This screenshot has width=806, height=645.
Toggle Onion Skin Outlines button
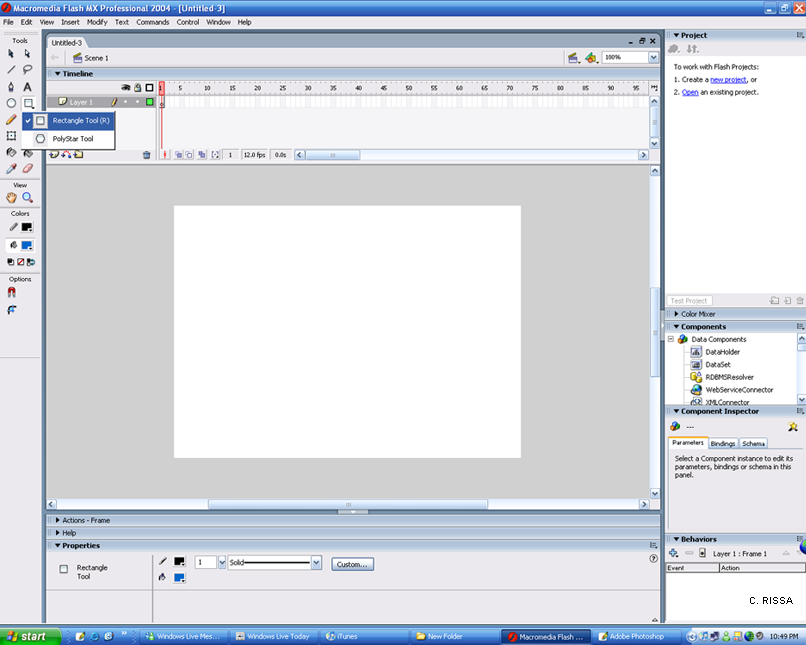[189, 155]
